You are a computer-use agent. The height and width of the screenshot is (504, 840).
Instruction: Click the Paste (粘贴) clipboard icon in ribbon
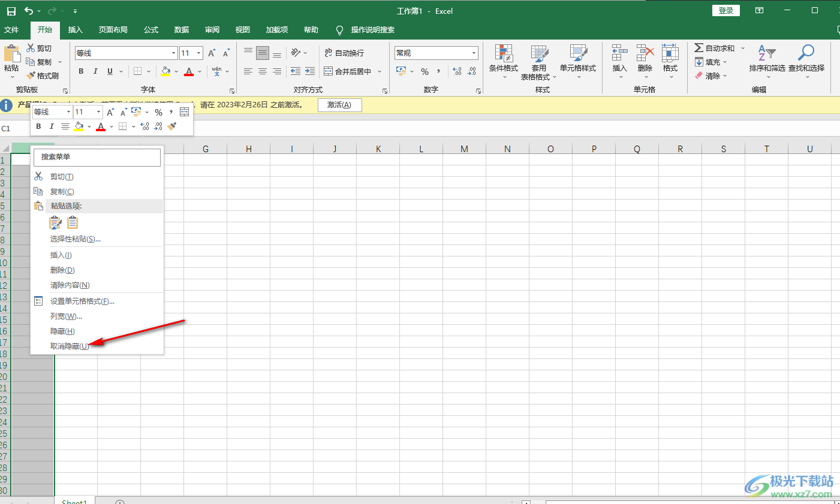coord(11,53)
